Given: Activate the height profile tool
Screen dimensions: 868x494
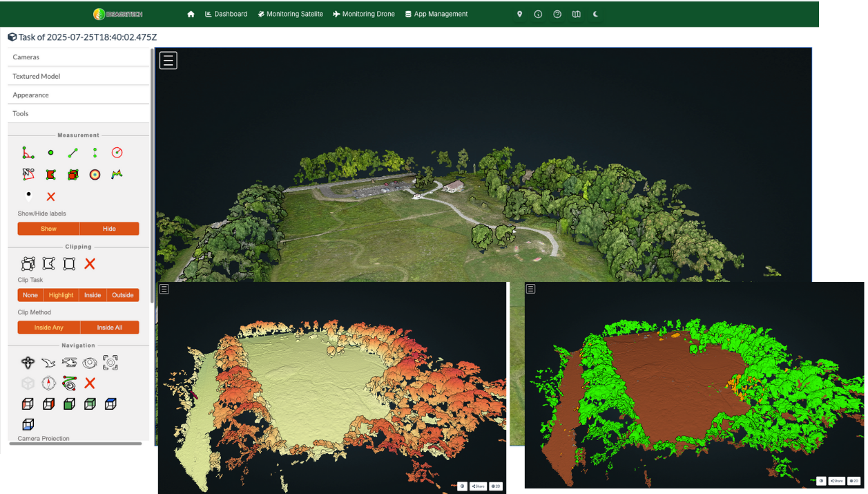Looking at the screenshot, I should coord(117,175).
